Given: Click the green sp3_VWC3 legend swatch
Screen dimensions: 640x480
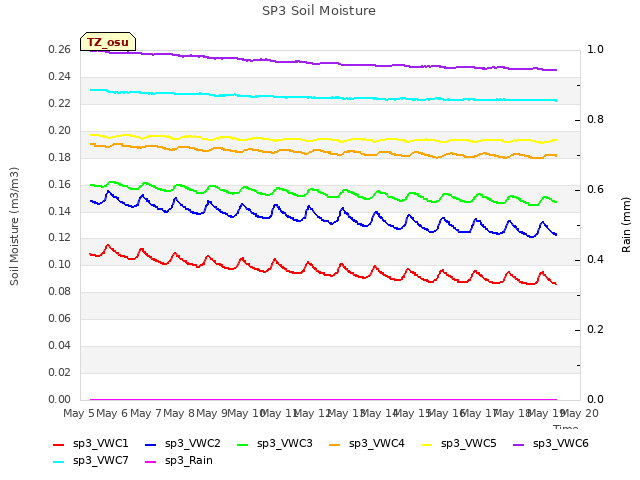Looking at the screenshot, I should coord(242,444).
